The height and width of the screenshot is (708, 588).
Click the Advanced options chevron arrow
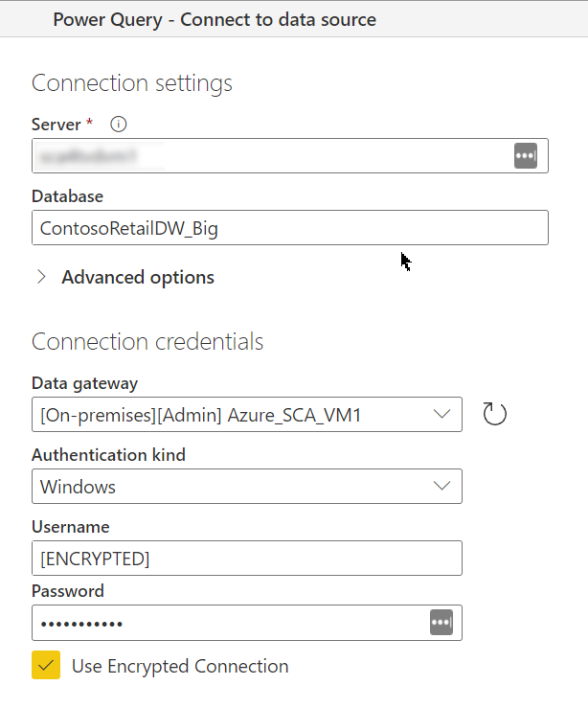click(41, 277)
